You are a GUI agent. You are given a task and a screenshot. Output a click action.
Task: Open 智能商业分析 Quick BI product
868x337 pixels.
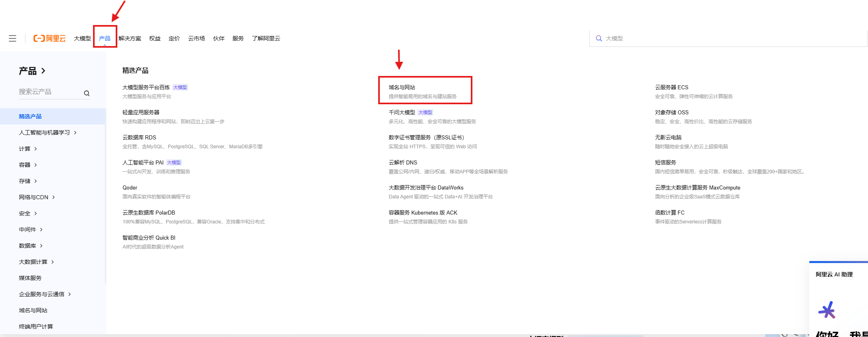click(149, 238)
